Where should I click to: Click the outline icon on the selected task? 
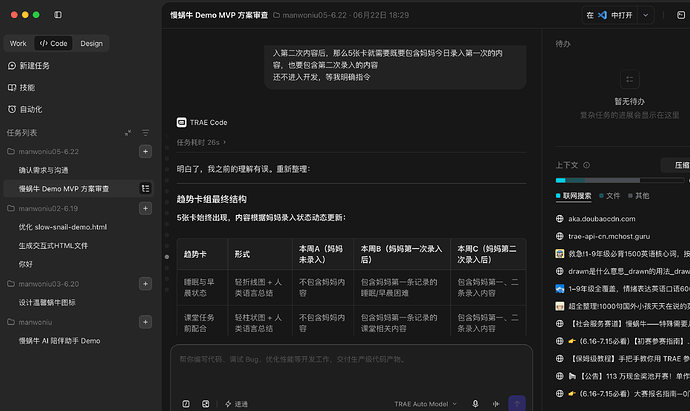145,189
